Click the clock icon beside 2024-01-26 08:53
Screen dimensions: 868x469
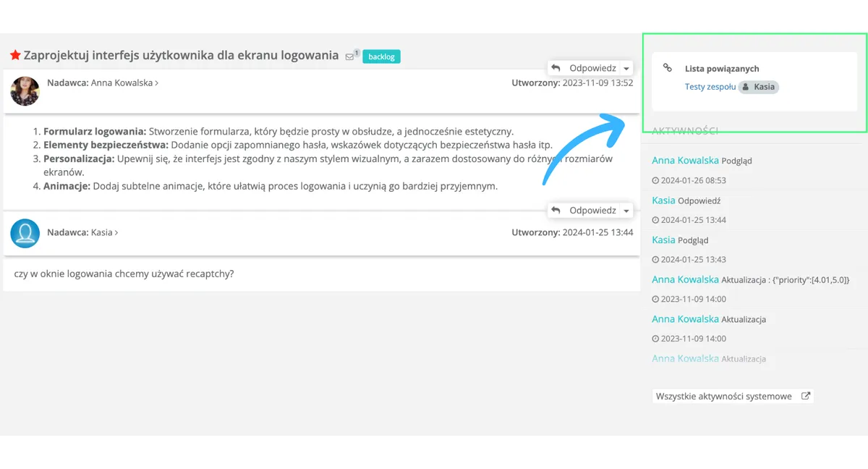coord(655,180)
